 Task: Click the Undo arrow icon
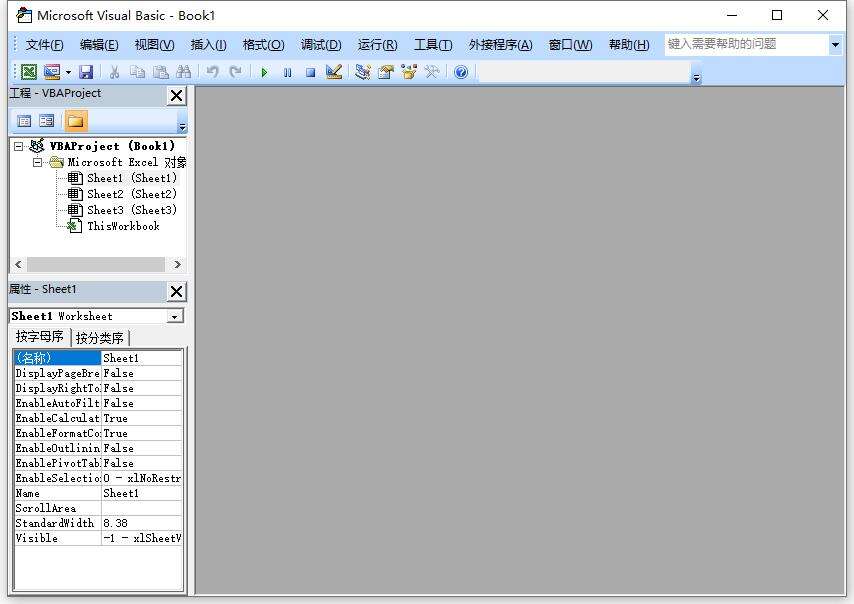coord(212,72)
